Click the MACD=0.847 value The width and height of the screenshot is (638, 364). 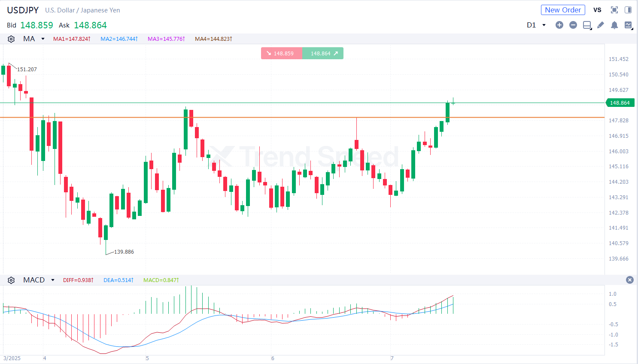(161, 280)
